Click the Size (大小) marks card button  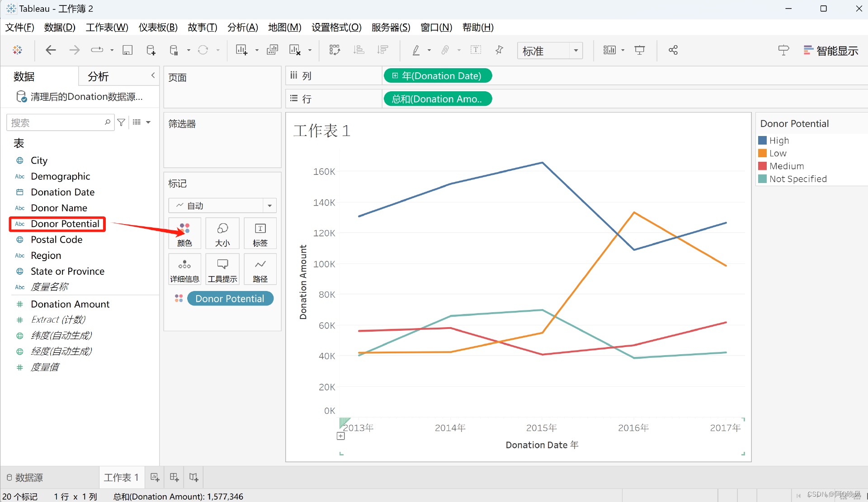pos(222,234)
